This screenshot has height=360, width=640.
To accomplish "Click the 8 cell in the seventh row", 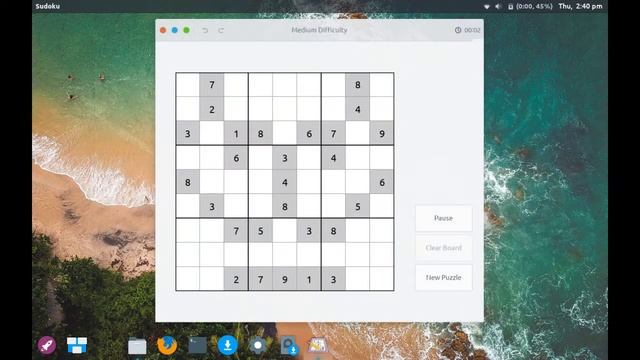I will tap(333, 231).
